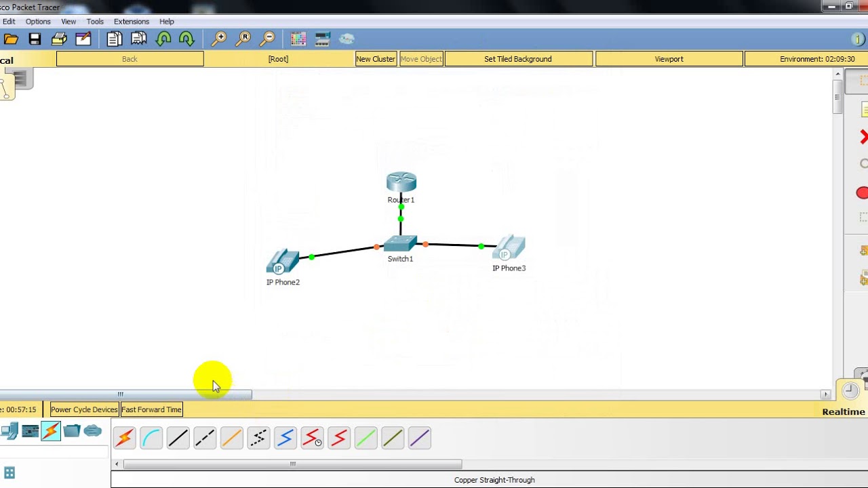Open the Custom Devices Dialog icon
Image resolution: width=868 pixels, height=488 pixels.
click(x=322, y=39)
